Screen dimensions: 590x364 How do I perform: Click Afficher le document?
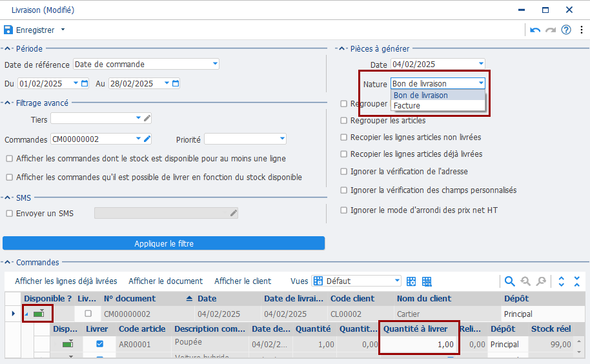(x=165, y=281)
